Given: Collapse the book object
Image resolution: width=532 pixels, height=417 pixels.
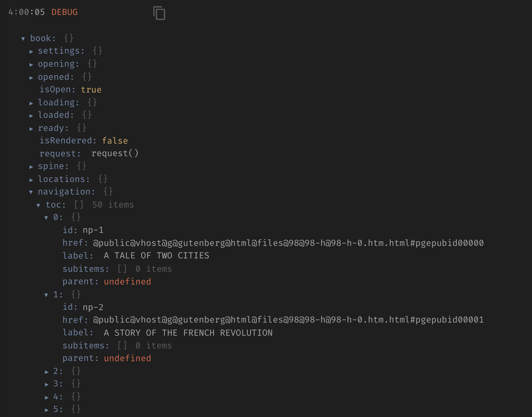Looking at the screenshot, I should 23,38.
